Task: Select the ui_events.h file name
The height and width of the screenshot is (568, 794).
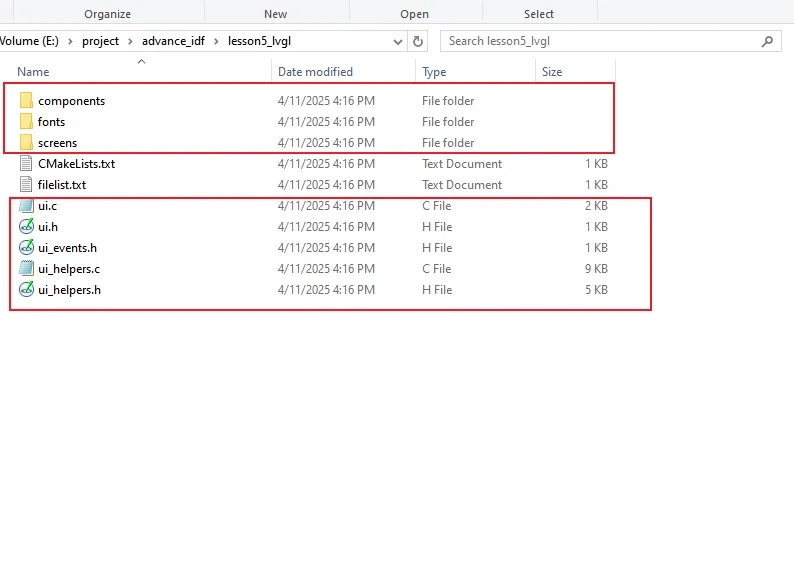Action: (x=67, y=248)
